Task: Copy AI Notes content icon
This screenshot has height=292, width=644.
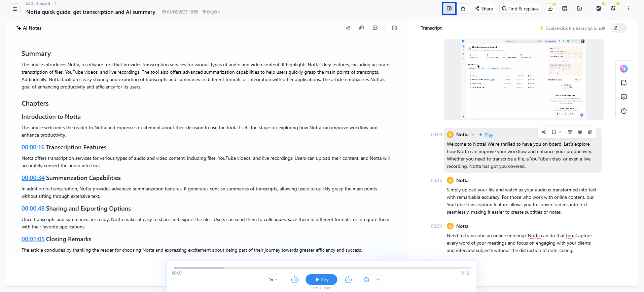Action: point(362,28)
